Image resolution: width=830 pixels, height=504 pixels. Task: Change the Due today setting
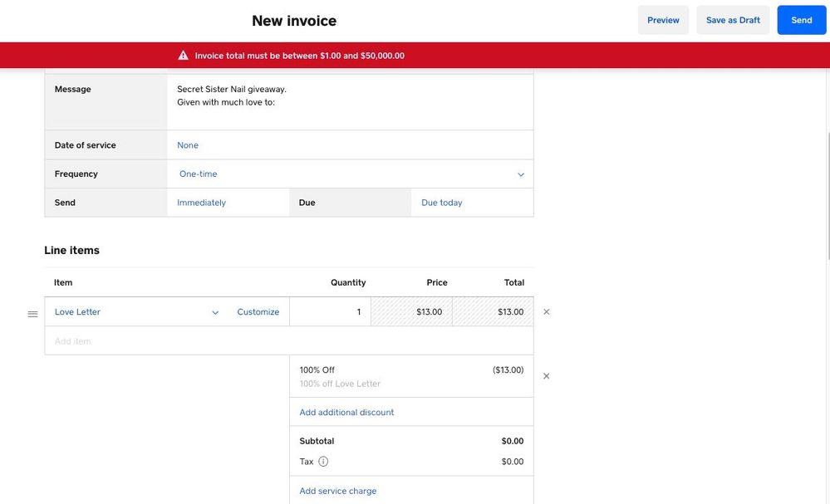pos(441,203)
